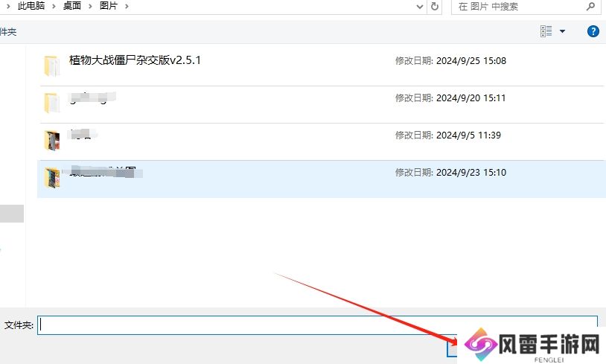The height and width of the screenshot is (364, 606).
Task: Click icon of folder modified 2024/9/20
Action: 51,103
